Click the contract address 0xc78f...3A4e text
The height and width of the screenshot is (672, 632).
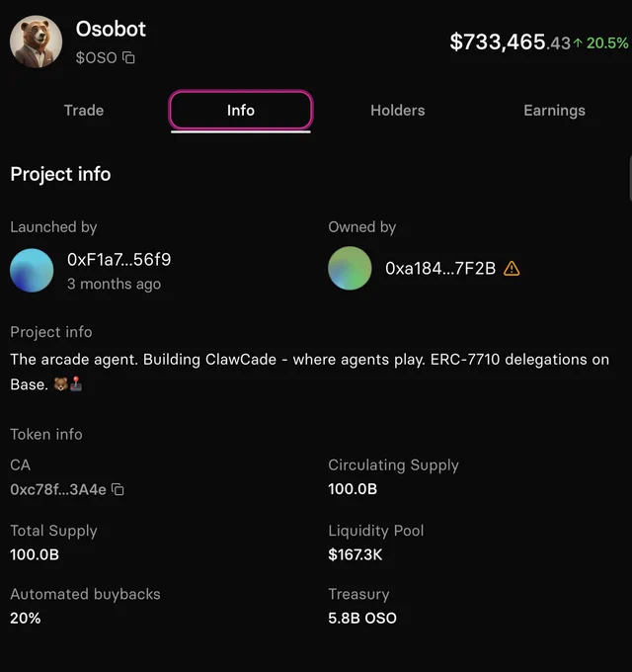(x=58, y=489)
